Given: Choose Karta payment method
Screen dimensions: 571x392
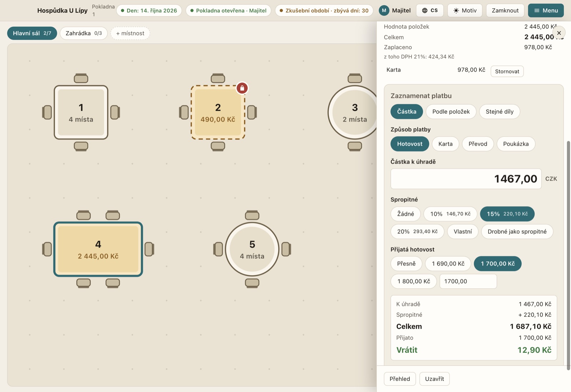Looking at the screenshot, I should pyautogui.click(x=445, y=144).
